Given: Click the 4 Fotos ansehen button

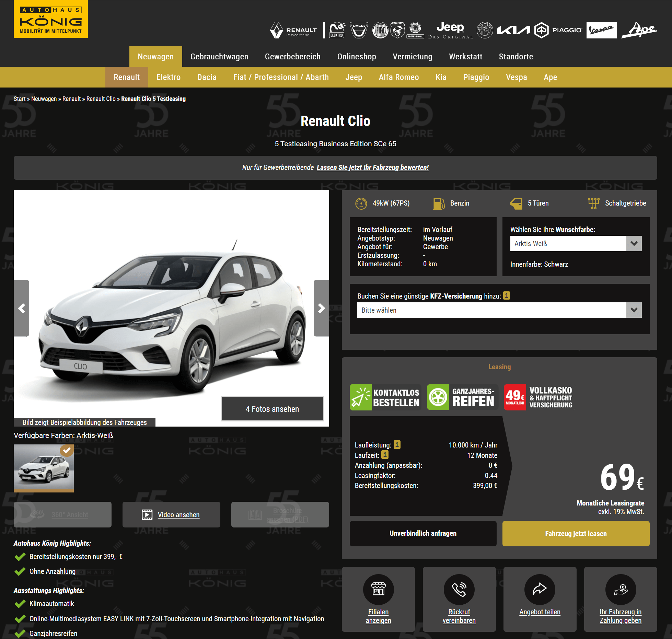Looking at the screenshot, I should click(x=273, y=408).
